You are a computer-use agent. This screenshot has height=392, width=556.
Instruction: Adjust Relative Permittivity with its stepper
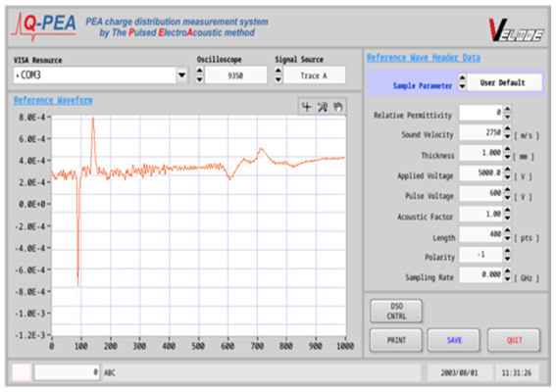pyautogui.click(x=507, y=113)
